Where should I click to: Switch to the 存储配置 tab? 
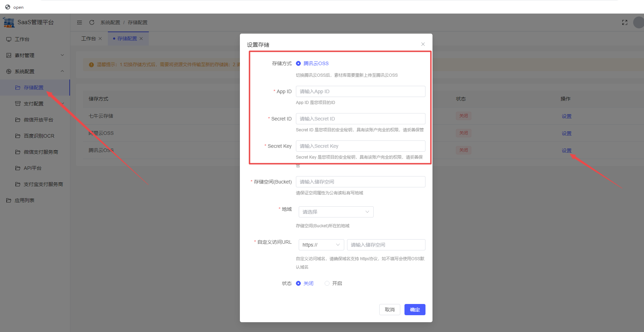[127, 39]
